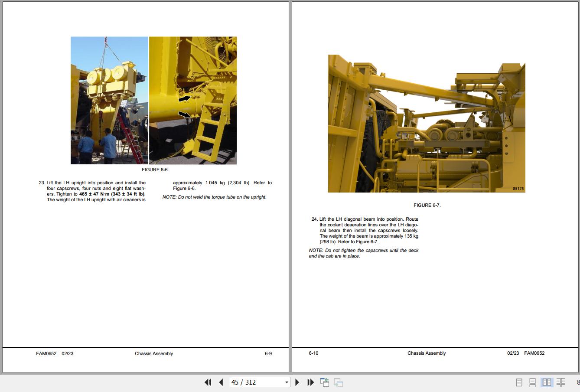Click 'Chassis Assembly' in the left page footer

pyautogui.click(x=154, y=353)
